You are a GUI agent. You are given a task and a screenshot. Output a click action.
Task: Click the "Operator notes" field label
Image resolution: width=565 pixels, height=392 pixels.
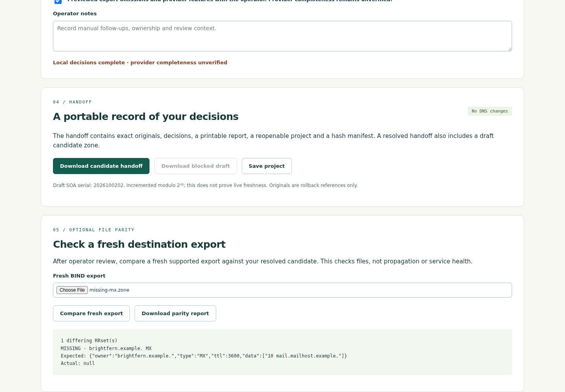(75, 13)
